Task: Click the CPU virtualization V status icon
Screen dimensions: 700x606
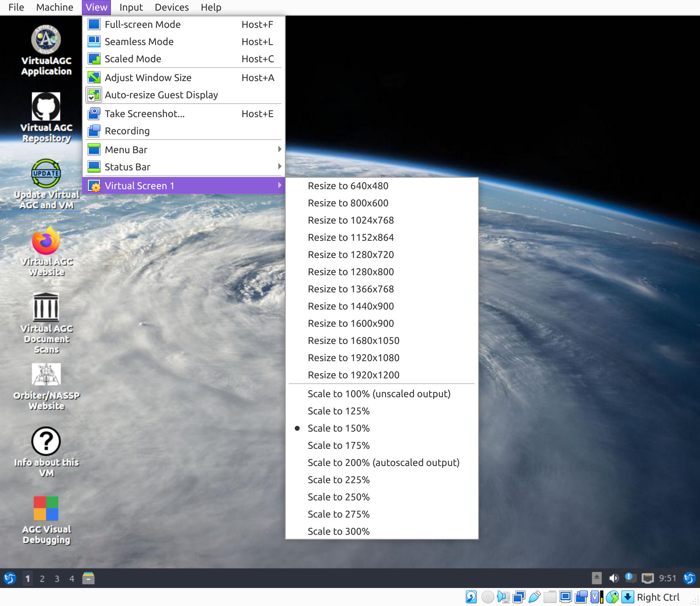Action: pos(596,597)
